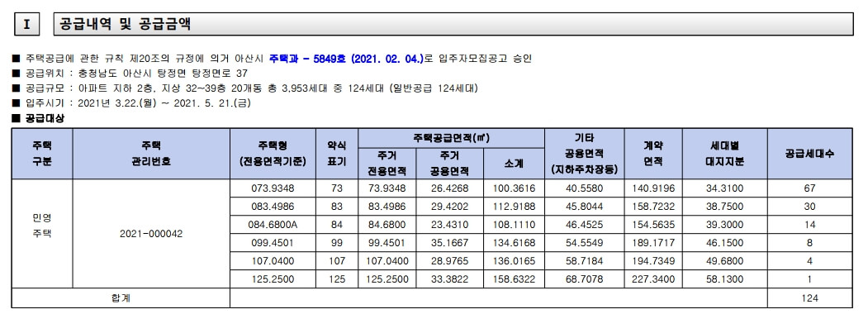868x314 pixels.
Task: Click housing type 125.2500 in 주택형 column
Action: pos(273,279)
